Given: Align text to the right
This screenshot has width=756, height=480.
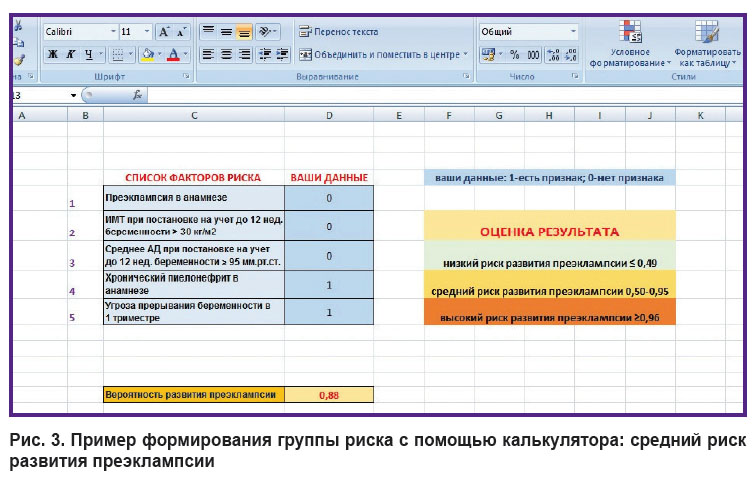Looking at the screenshot, I should pos(244,54).
